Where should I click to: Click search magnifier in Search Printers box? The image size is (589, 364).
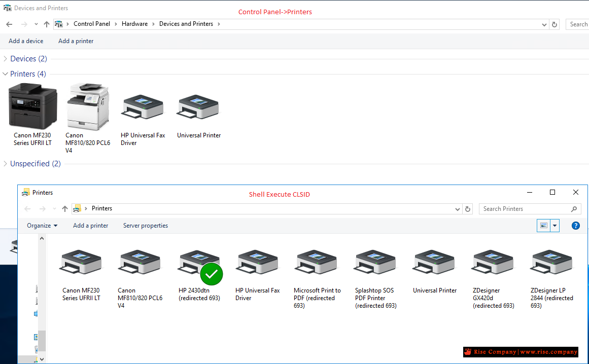574,209
